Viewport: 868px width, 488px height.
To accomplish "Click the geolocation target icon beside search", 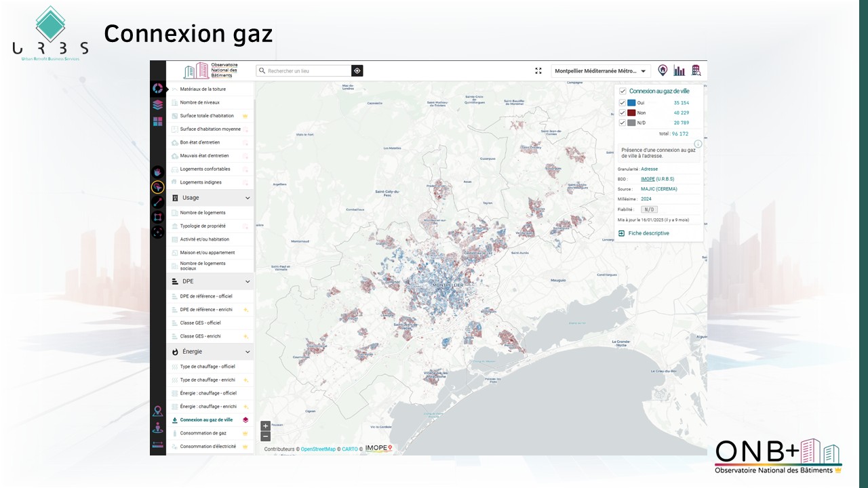I will coord(357,70).
